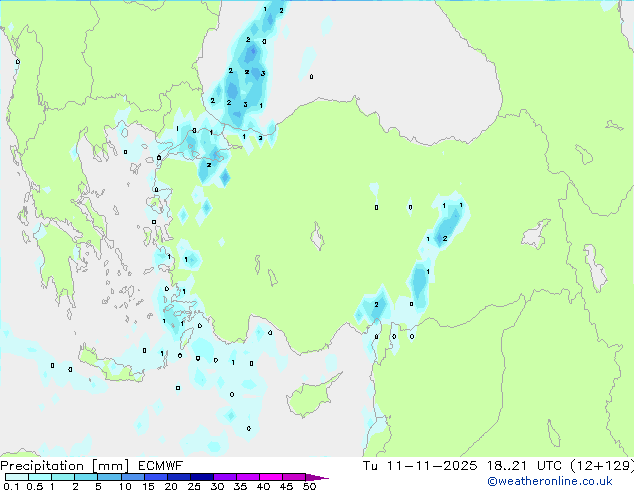
Task: Click the 25–30 mm dark blue swatch
Action: (201, 477)
